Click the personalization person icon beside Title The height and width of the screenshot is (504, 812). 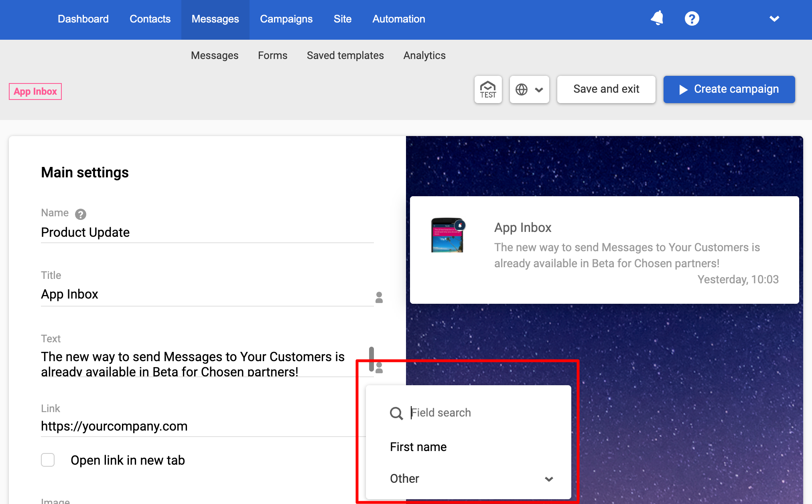379,297
